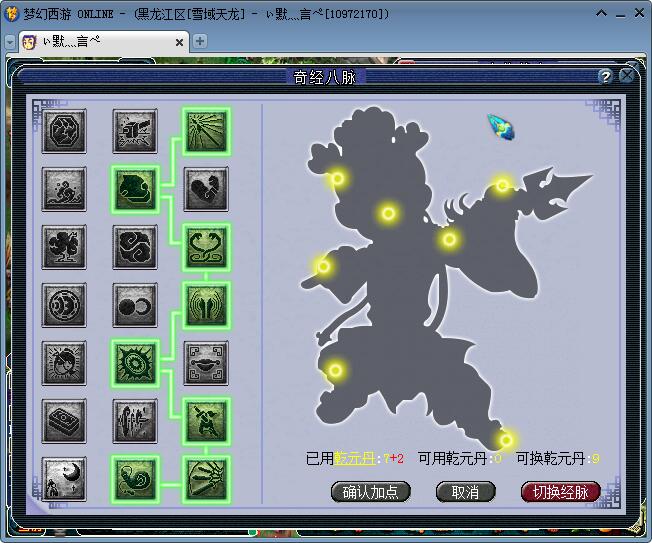
Task: Select the gnarled tree skill icon
Action: pos(64,247)
